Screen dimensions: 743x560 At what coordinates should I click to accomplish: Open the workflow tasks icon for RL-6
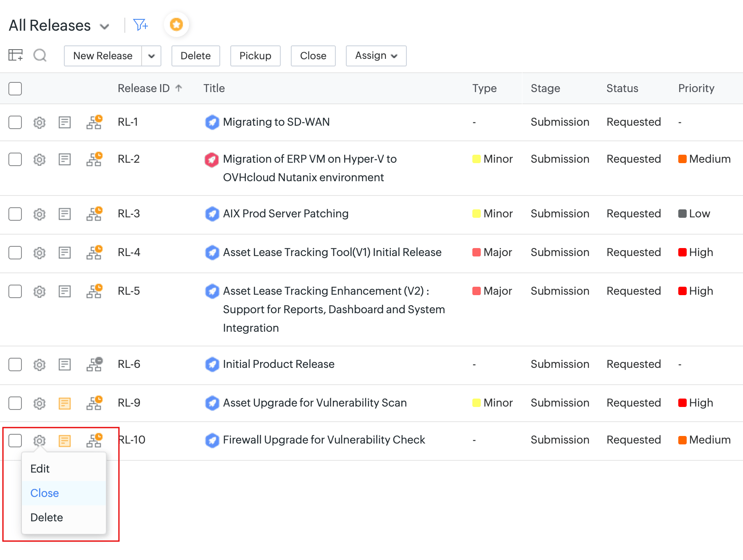coord(94,364)
